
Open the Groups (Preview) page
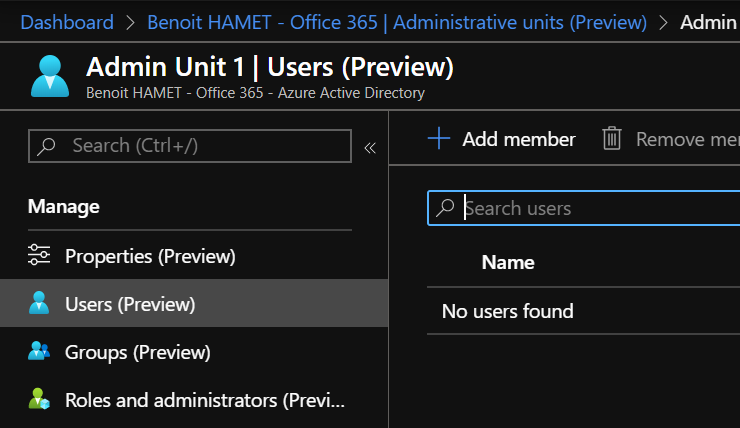click(138, 352)
